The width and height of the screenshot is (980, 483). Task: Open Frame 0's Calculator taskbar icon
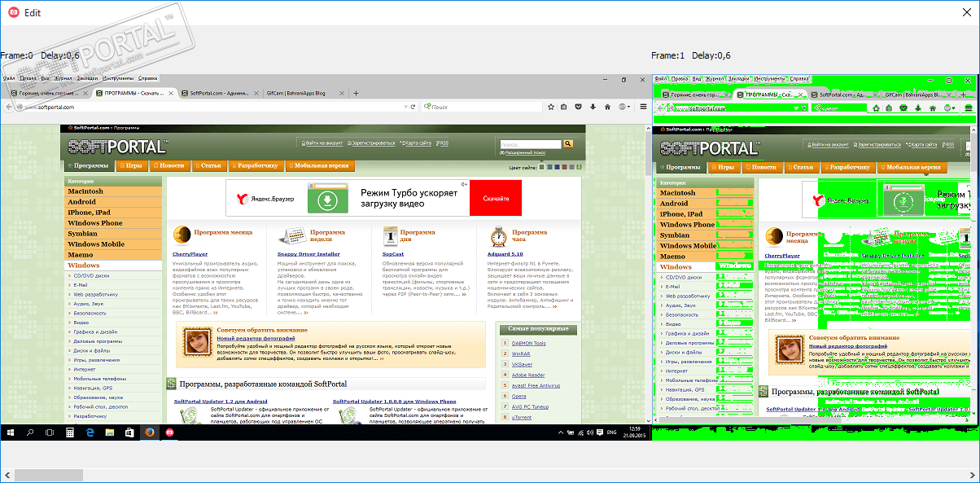point(70,433)
